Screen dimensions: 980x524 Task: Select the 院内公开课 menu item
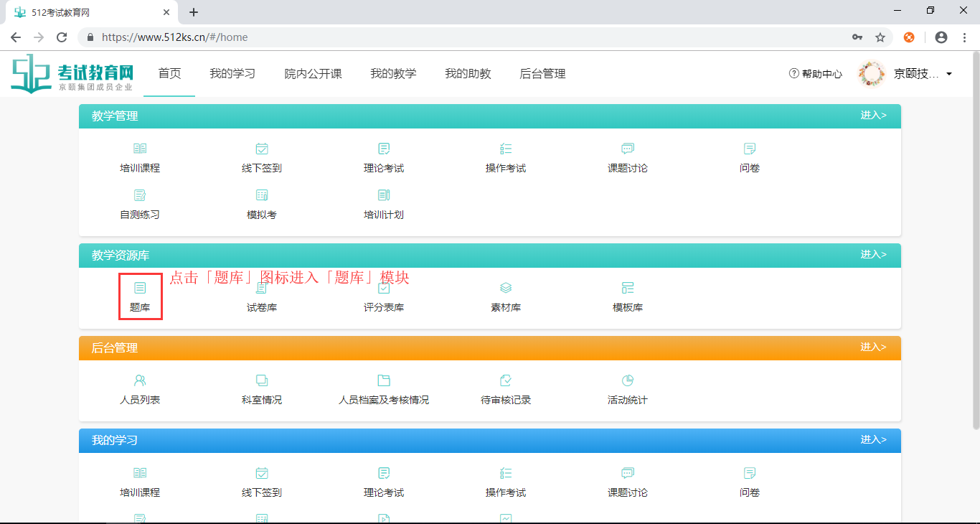313,73
